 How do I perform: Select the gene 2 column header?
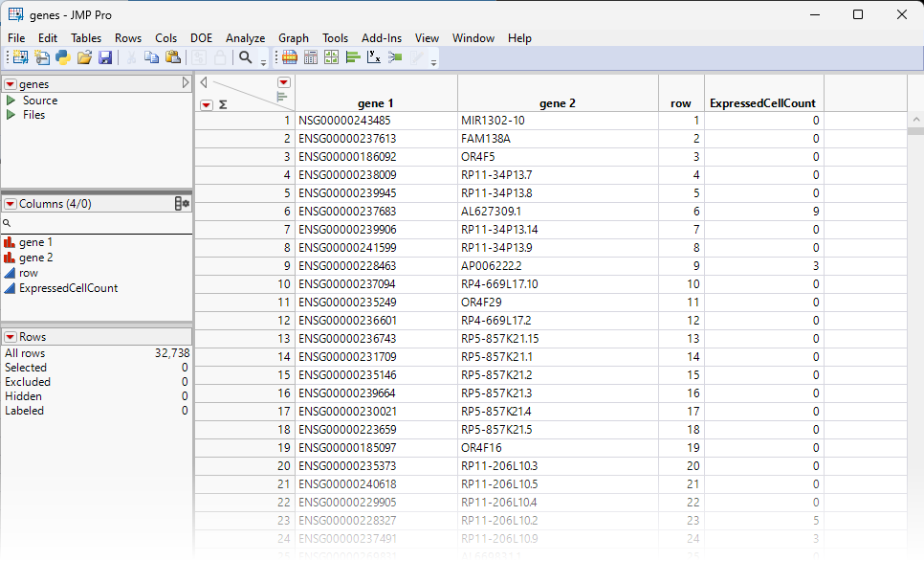click(558, 103)
